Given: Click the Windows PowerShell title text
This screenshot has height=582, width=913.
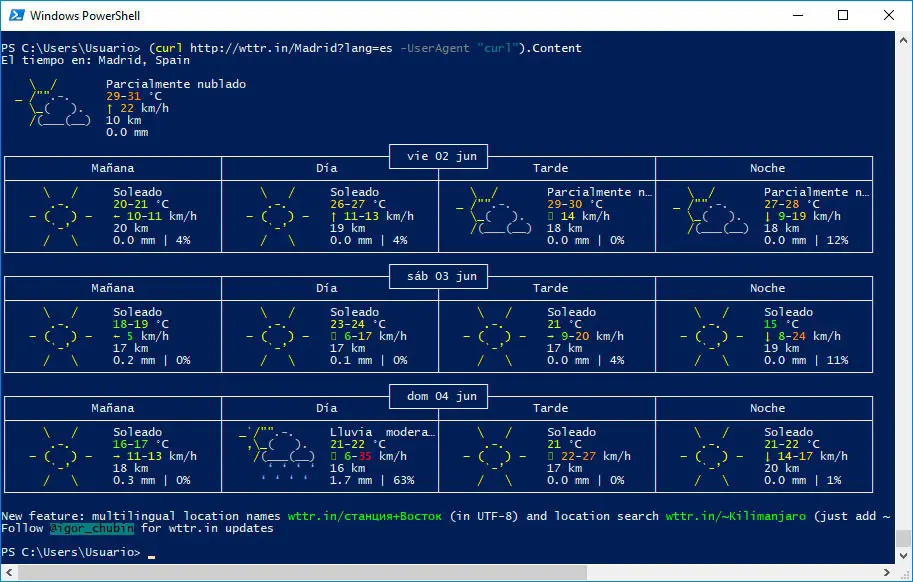Looking at the screenshot, I should coord(85,16).
